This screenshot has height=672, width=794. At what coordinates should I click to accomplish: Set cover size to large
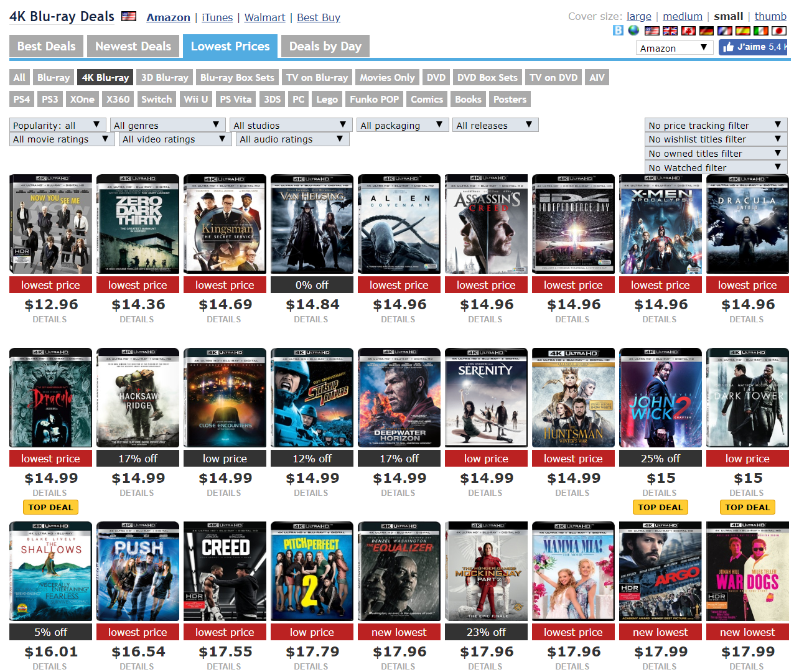[x=639, y=16]
